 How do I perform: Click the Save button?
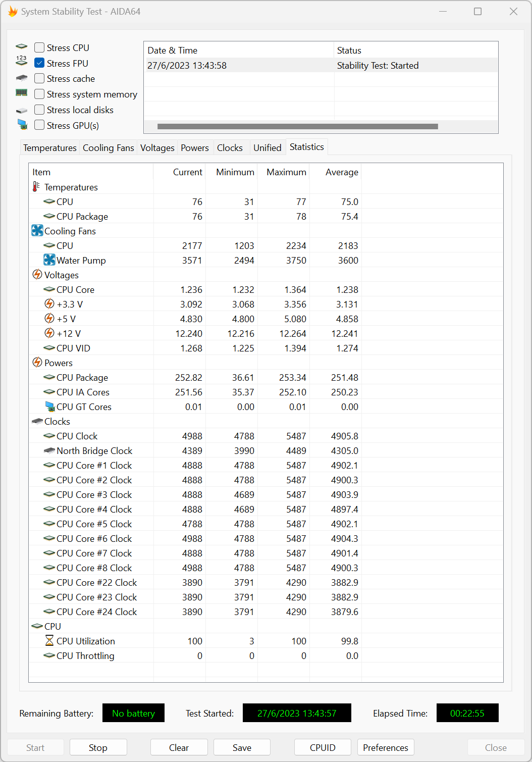point(242,748)
